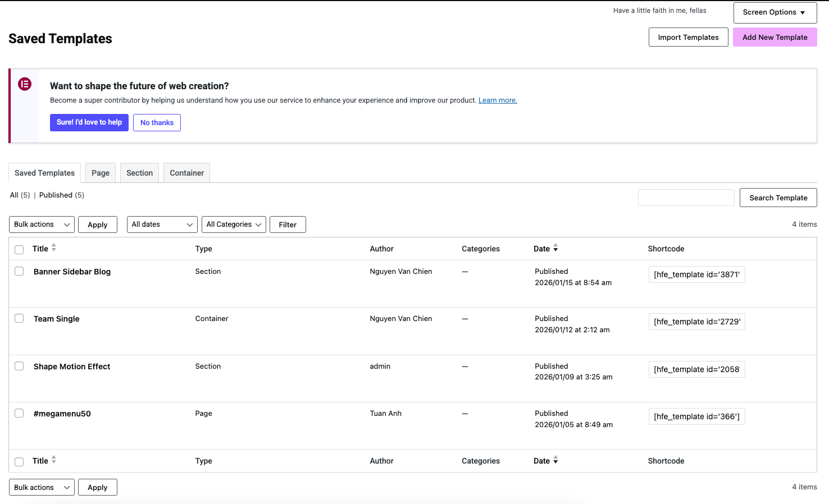Screen dimensions: 829x504
Task: Toggle the select-all checkbox in header
Action: [x=19, y=250]
